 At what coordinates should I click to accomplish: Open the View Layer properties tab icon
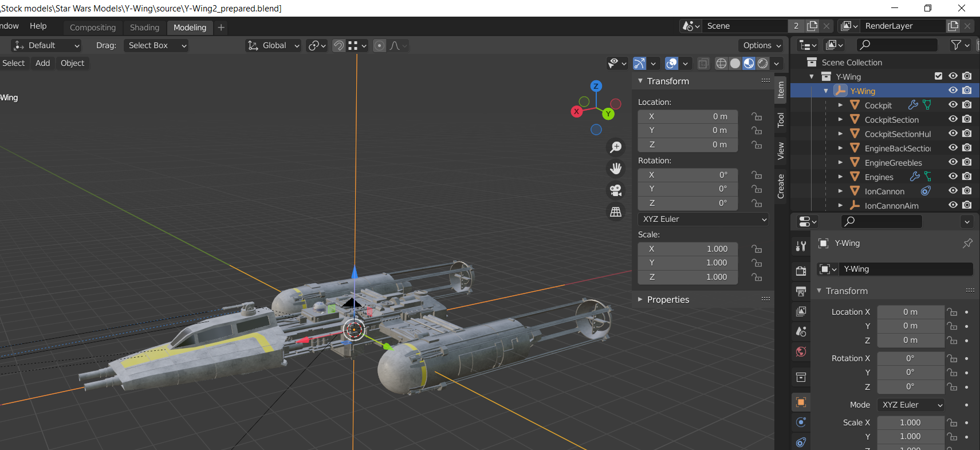(801, 311)
